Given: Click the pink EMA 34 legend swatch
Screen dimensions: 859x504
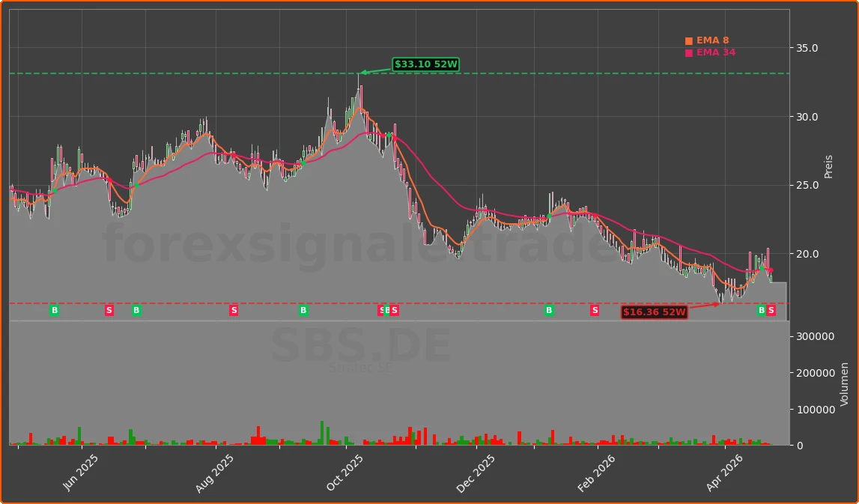Looking at the screenshot, I should pyautogui.click(x=689, y=53).
